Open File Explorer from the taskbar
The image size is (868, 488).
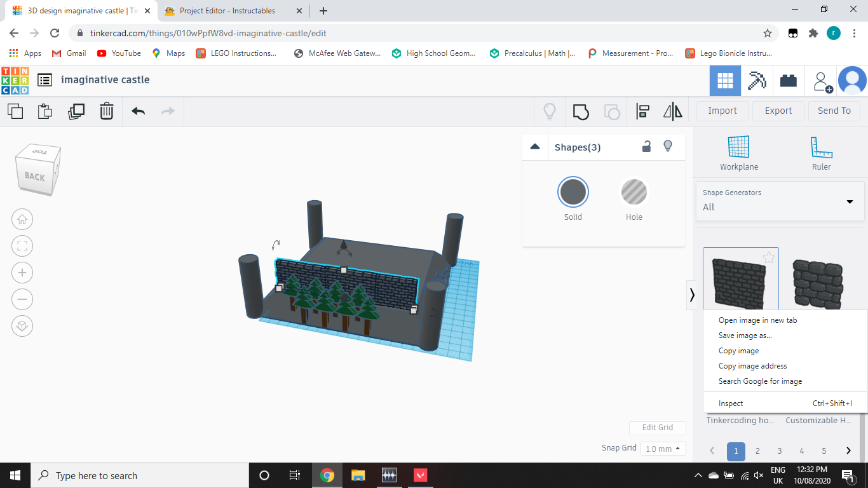click(358, 475)
